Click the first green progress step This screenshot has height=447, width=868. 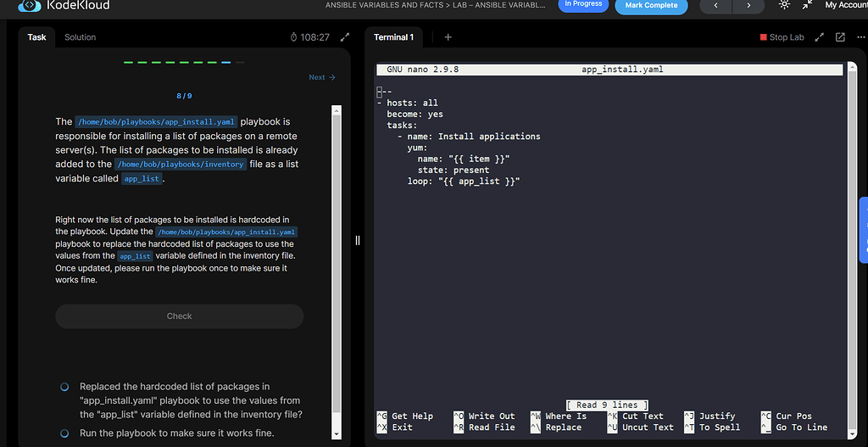click(x=129, y=63)
